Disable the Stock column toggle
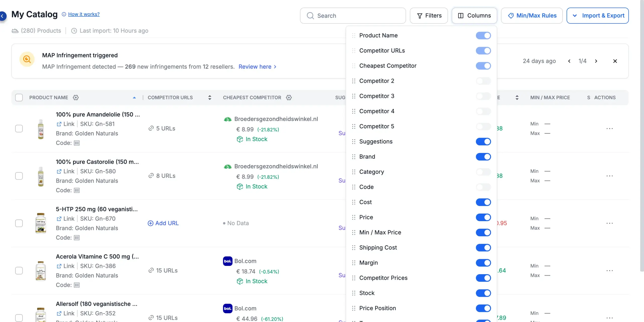The width and height of the screenshot is (644, 322). pyautogui.click(x=483, y=293)
